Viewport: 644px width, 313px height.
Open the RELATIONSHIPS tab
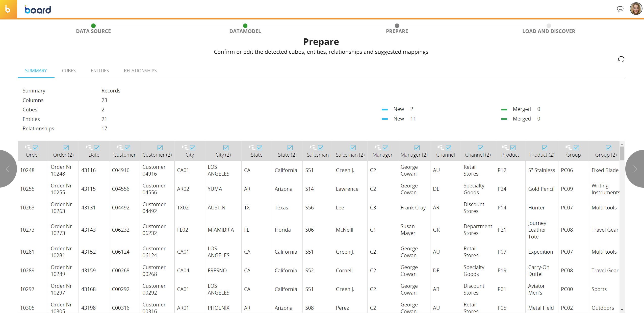tap(140, 71)
